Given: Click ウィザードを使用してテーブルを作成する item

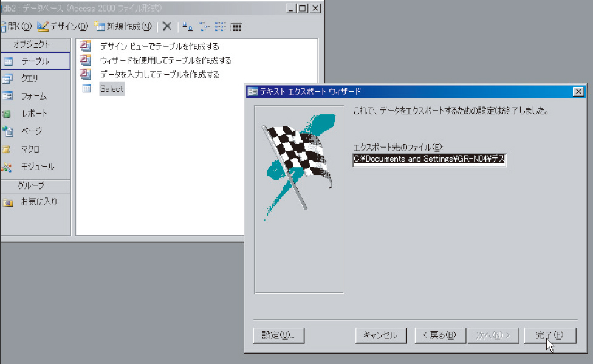Looking at the screenshot, I should (166, 60).
